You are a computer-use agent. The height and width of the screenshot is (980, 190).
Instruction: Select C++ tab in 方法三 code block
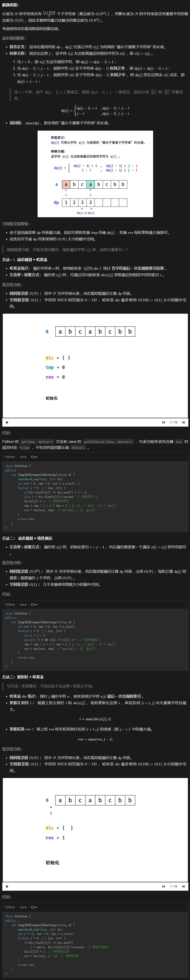[34, 907]
